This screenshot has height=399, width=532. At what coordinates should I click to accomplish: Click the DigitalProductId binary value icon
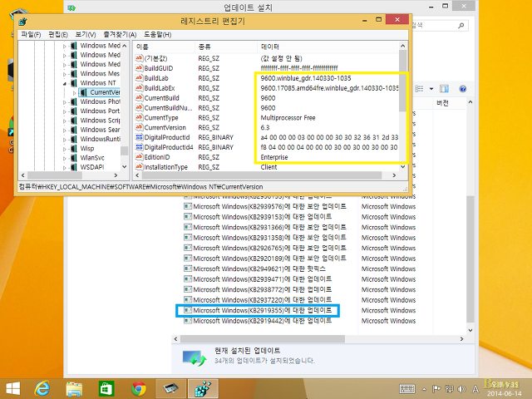coord(139,137)
